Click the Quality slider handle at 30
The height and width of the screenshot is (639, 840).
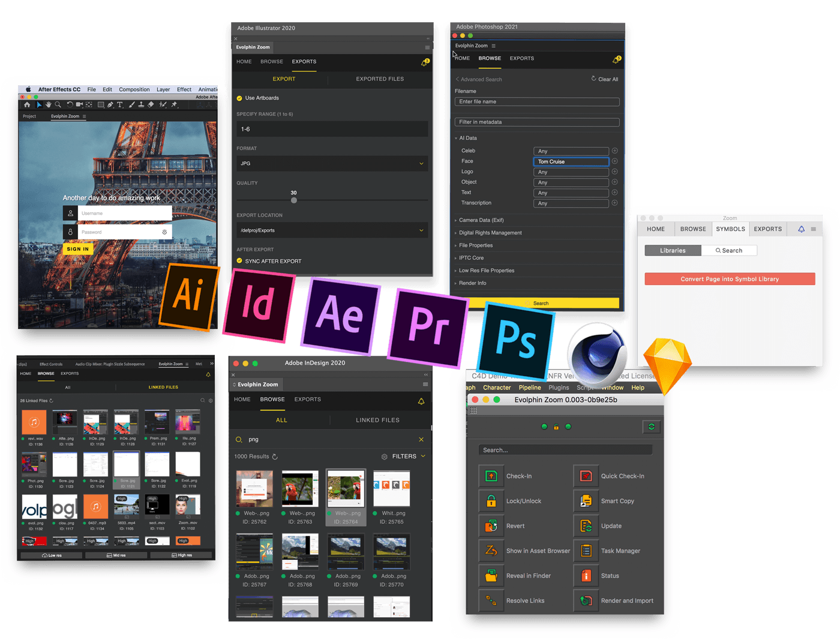click(x=294, y=200)
